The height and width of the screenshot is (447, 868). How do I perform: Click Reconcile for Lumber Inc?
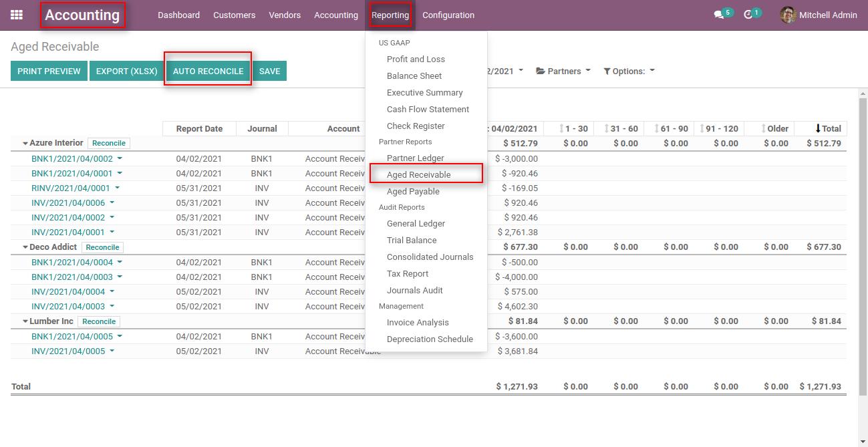[x=99, y=321]
